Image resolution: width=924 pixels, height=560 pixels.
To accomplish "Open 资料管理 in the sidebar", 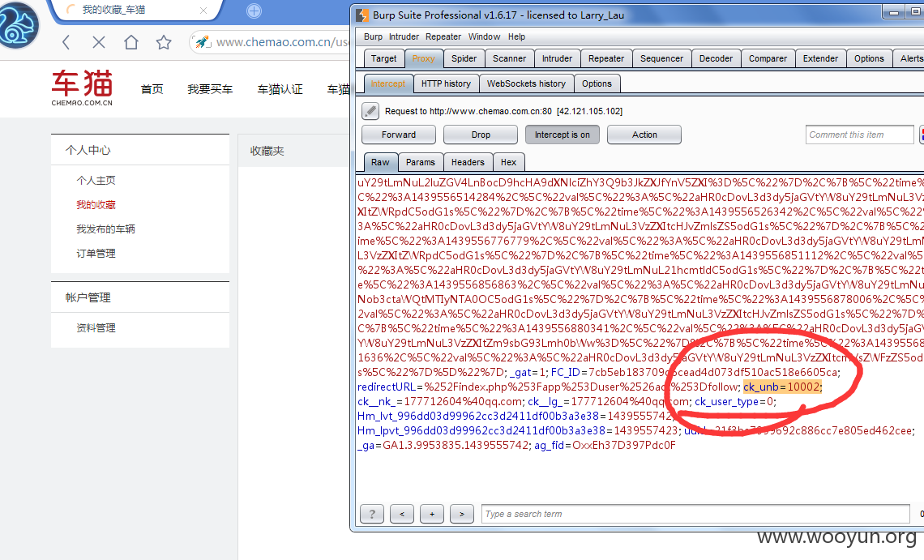I will point(96,327).
